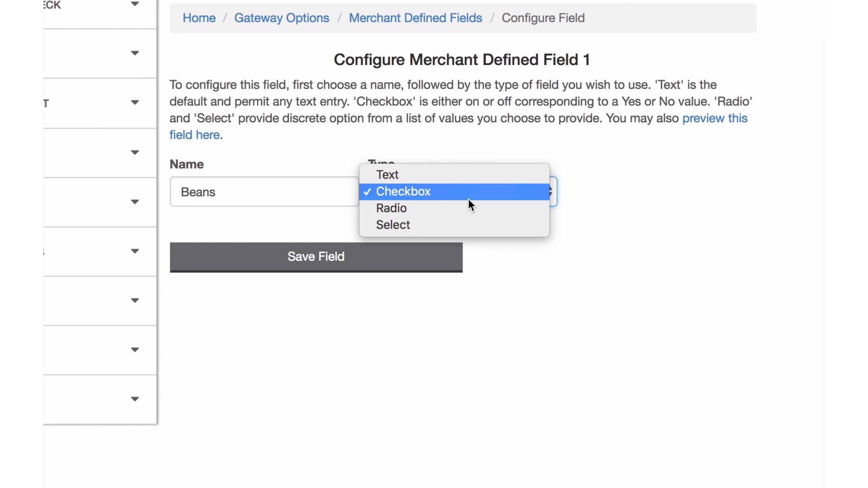The width and height of the screenshot is (868, 488).
Task: Click the Name input containing Beans
Action: click(x=264, y=192)
